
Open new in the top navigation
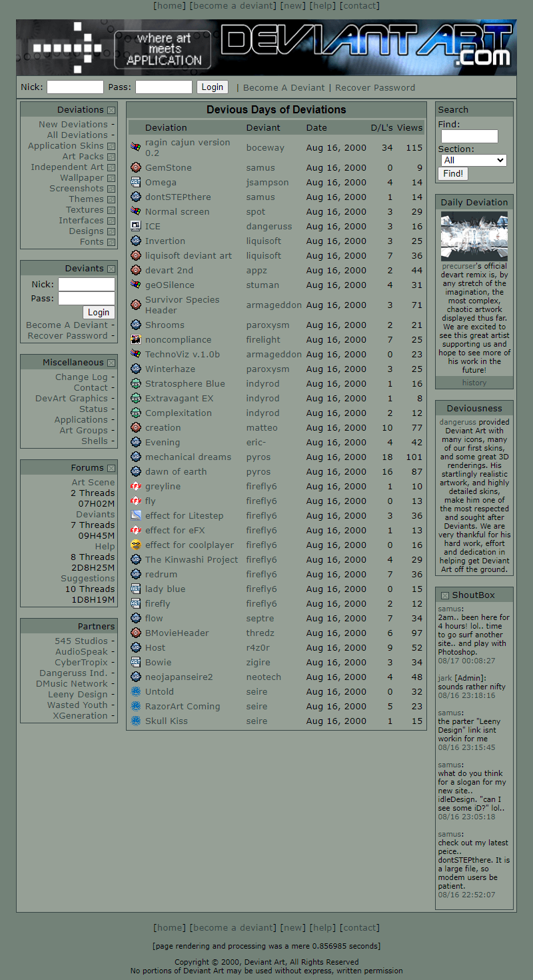293,5
